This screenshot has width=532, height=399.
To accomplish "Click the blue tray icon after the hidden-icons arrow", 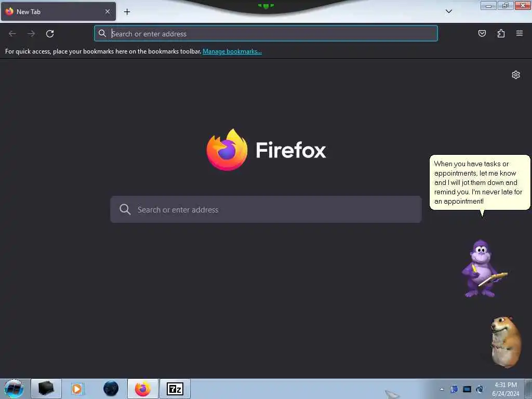I will click(454, 389).
